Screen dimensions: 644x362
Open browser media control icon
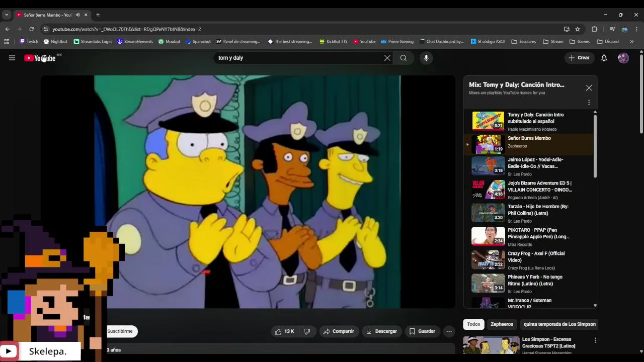click(x=612, y=29)
